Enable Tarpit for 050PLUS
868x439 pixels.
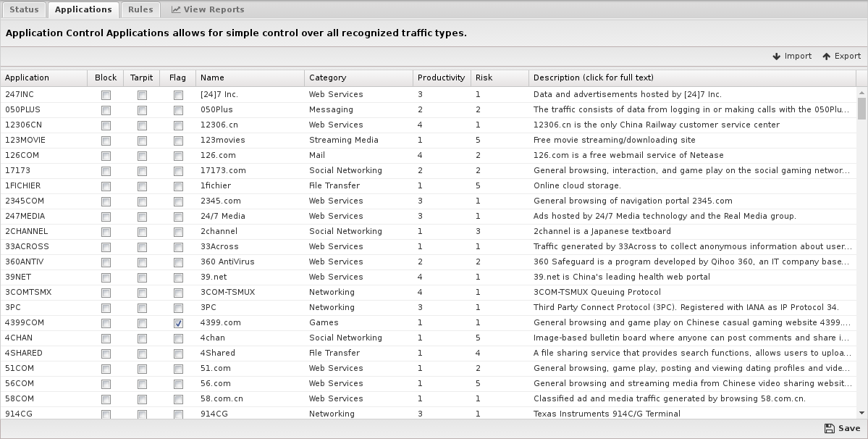coord(143,110)
